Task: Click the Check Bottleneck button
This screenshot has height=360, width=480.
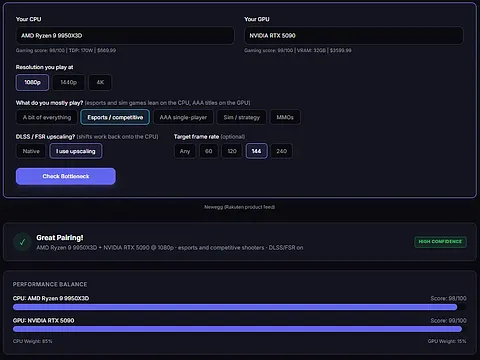Action: click(x=66, y=176)
